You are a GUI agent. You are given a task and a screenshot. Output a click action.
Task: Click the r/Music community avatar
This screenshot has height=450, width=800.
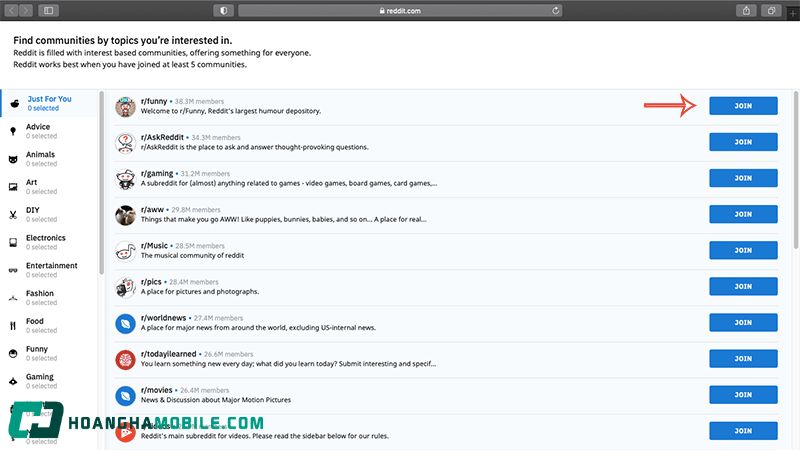click(x=125, y=252)
